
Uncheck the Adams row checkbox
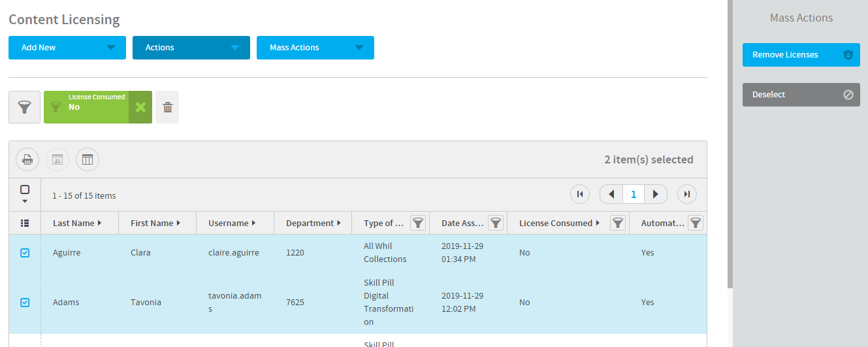point(25,303)
